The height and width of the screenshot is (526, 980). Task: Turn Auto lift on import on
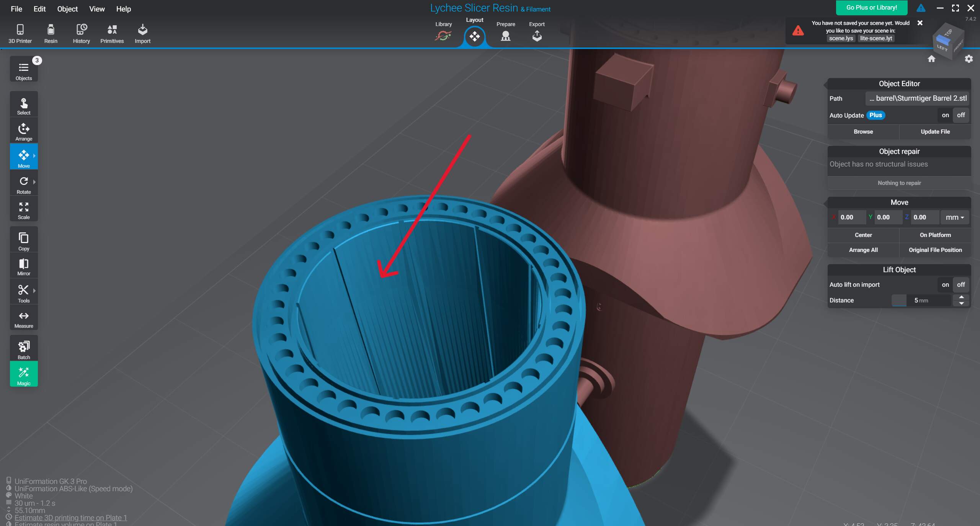tap(945, 284)
